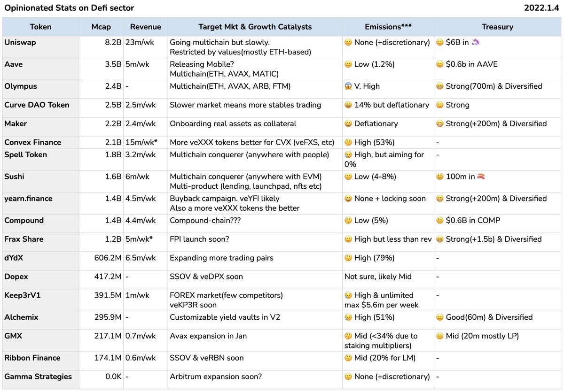Click the emoji beside Low (1.2%)
This screenshot has width=564, height=392.
click(x=348, y=64)
